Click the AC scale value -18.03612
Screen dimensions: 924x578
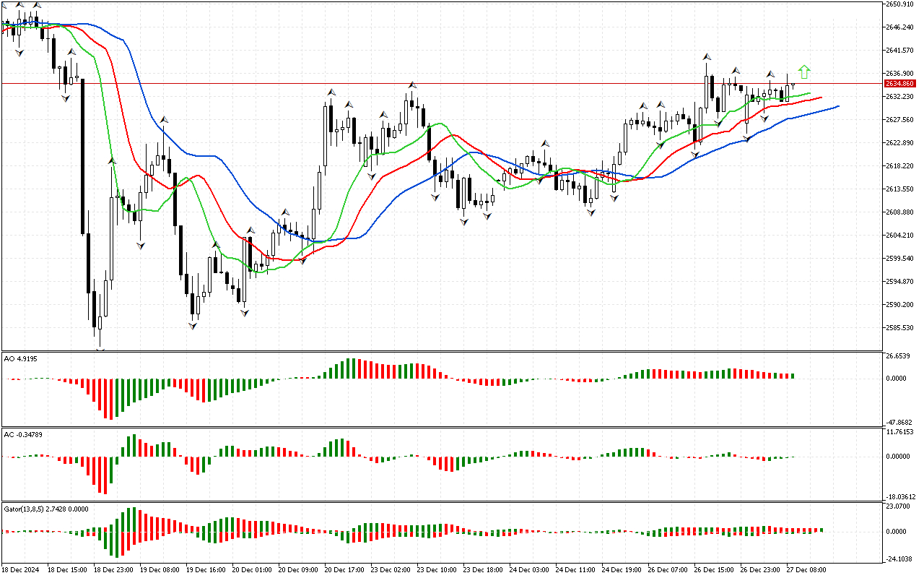(902, 497)
